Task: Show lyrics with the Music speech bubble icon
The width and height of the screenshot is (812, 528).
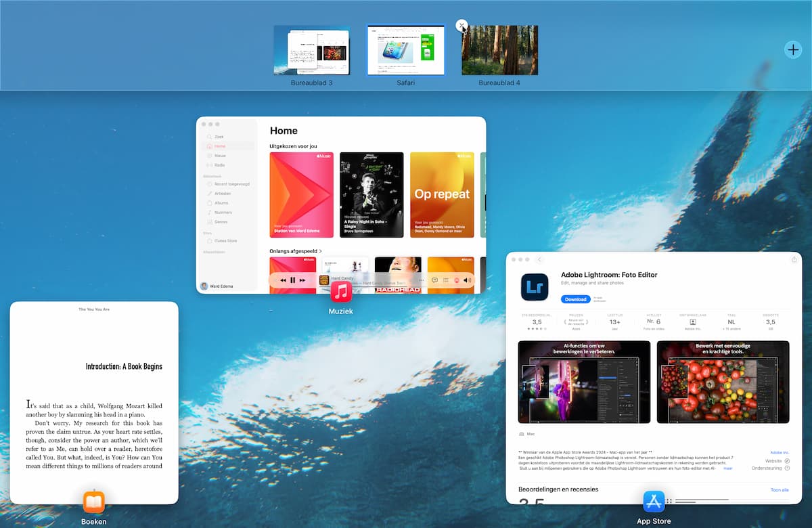Action: click(x=435, y=280)
